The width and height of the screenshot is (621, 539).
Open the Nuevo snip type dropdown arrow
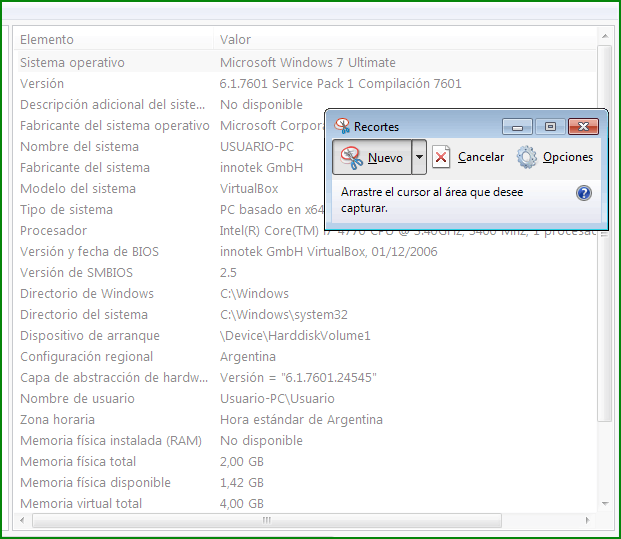419,157
